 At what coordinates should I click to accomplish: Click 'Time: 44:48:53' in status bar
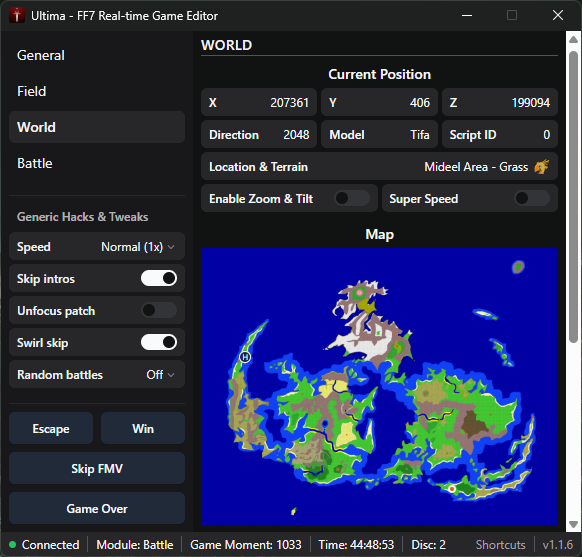(356, 544)
